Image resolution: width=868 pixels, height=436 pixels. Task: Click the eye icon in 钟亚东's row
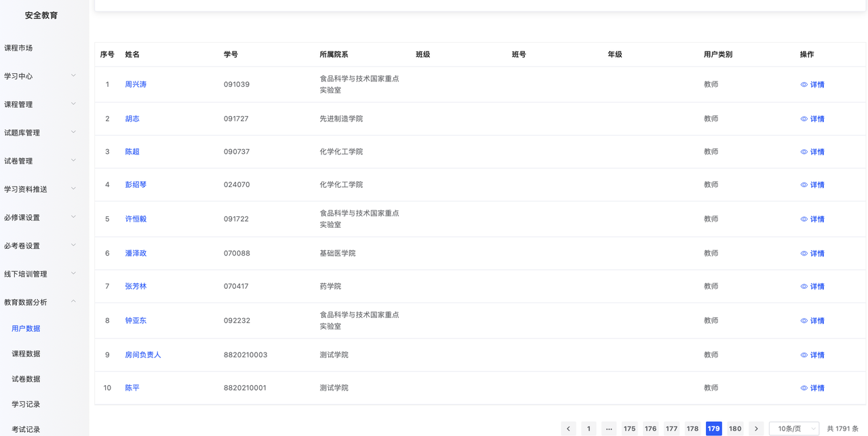click(x=804, y=321)
